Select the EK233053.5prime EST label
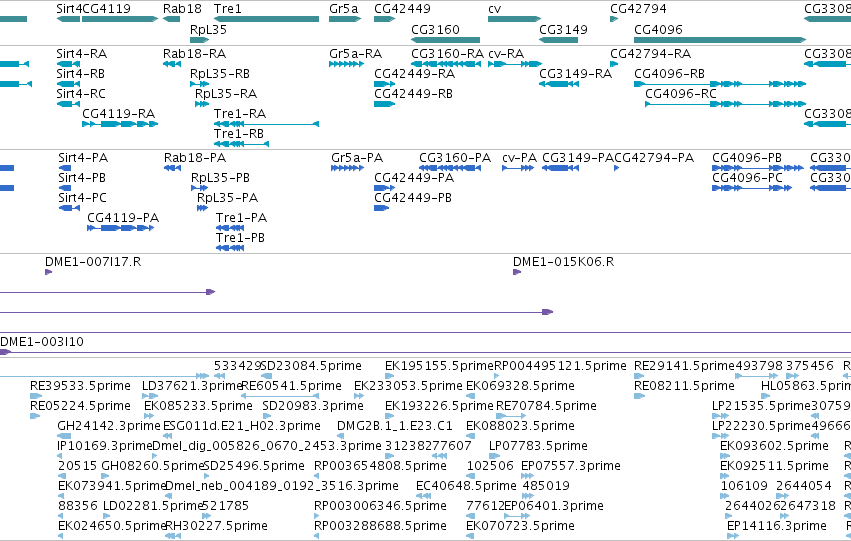Viewport: 851px width, 541px height. 408,386
